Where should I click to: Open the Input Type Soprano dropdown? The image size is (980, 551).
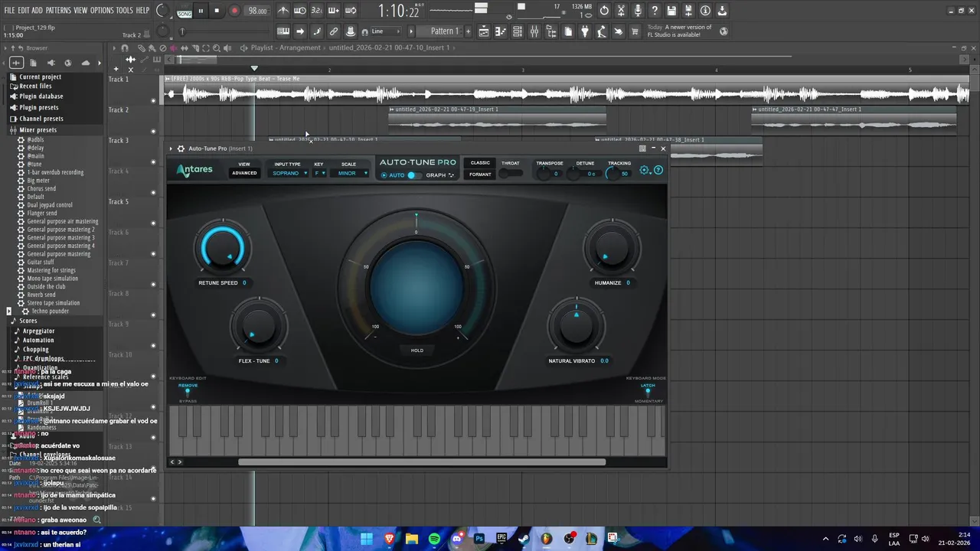click(289, 173)
